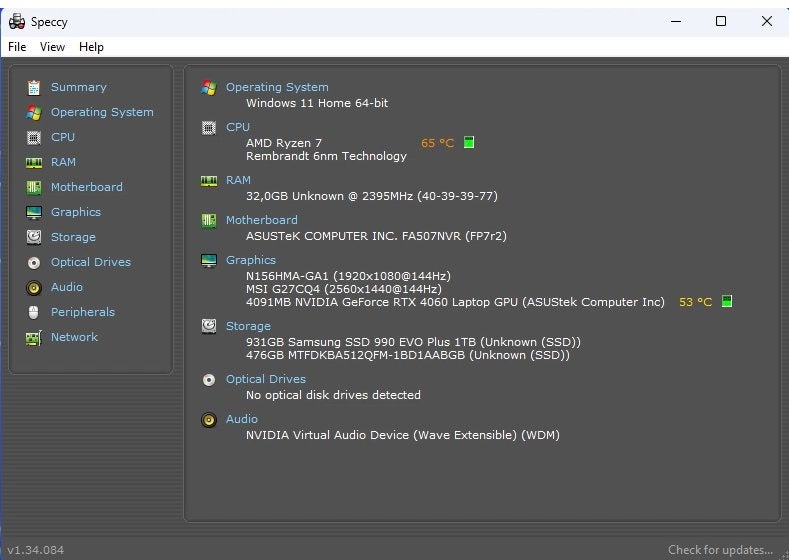This screenshot has height=560, width=789.
Task: Click the Storage drive icon in main panel
Action: pyautogui.click(x=209, y=327)
